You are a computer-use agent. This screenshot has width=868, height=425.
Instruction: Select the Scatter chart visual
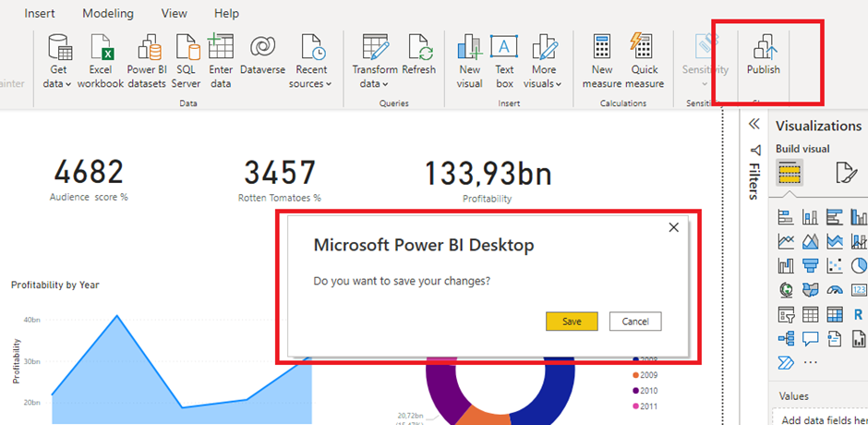(834, 265)
